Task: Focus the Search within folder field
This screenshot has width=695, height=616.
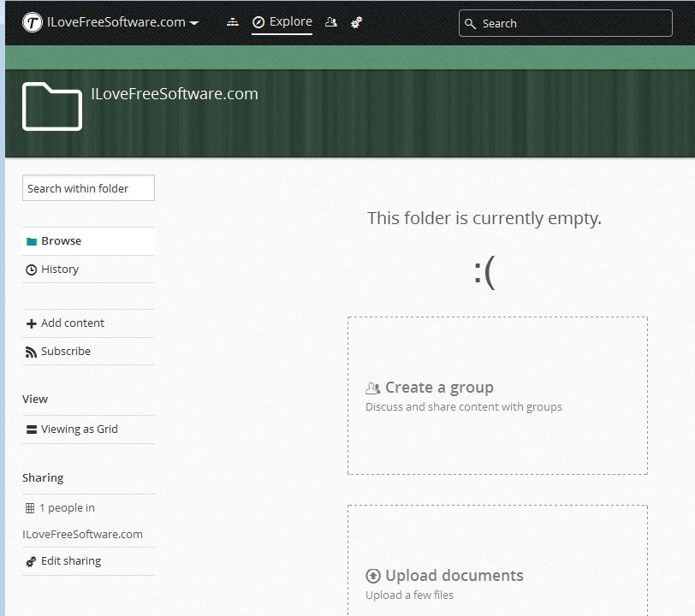Action: [x=89, y=188]
